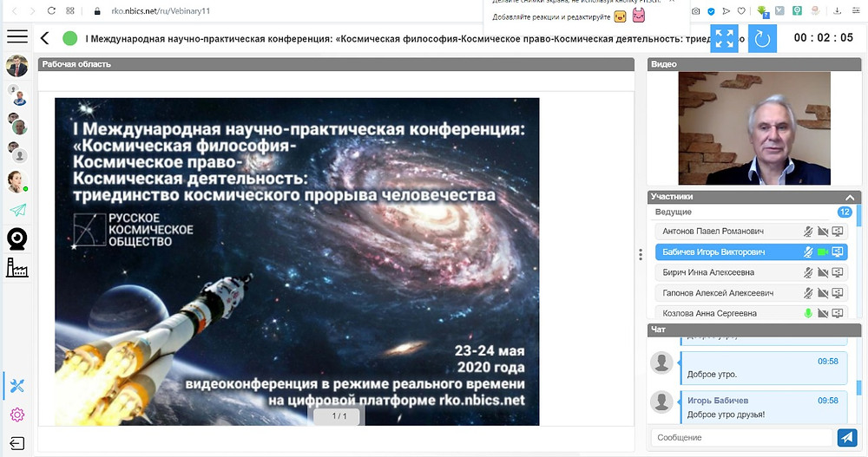Toggle microphone for Гапонов Алексей Алексеевич

click(x=808, y=293)
